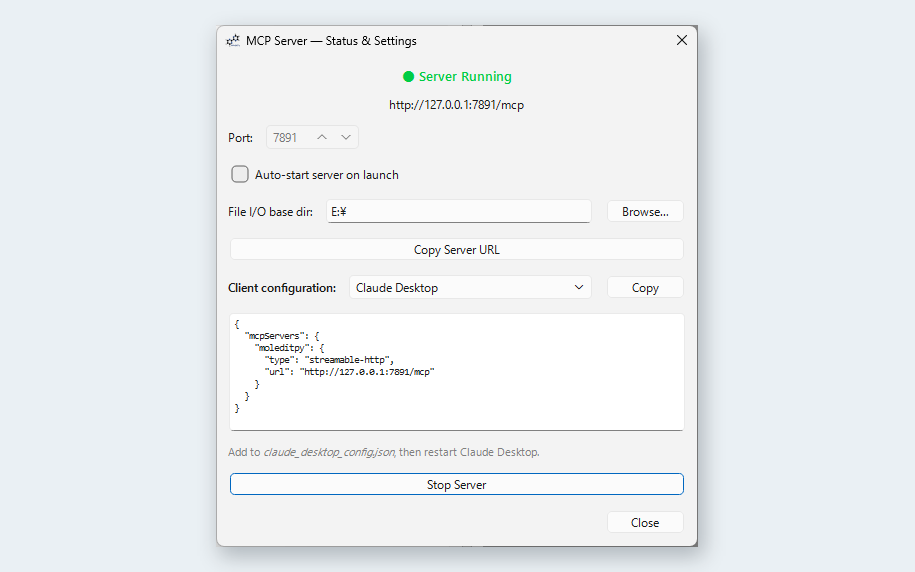Click the "moleditpy" line in the config
Viewport: 915px width, 572px height.
tap(289, 348)
